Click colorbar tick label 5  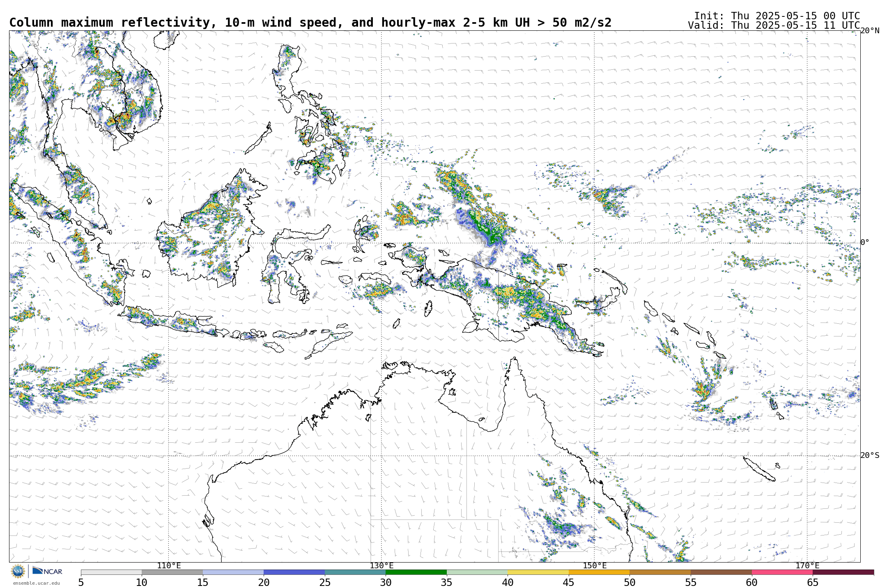click(x=81, y=583)
